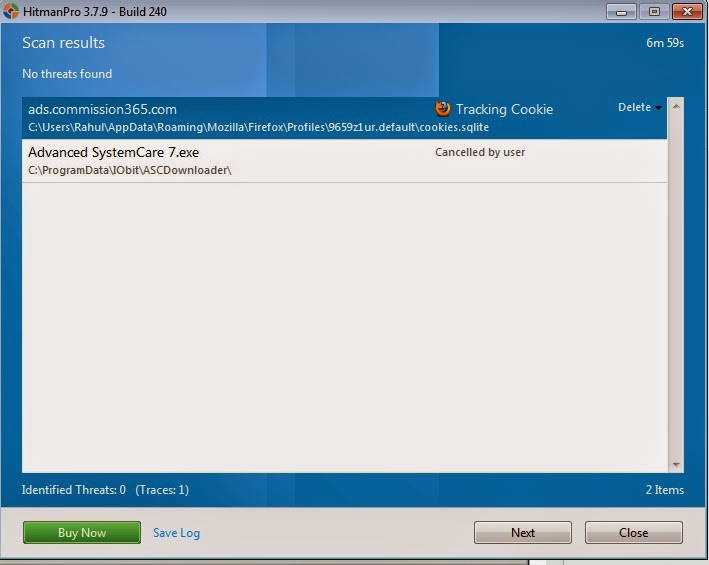Click the Firefox icon beside Tracking Cookie
The height and width of the screenshot is (565, 709).
pyautogui.click(x=443, y=109)
